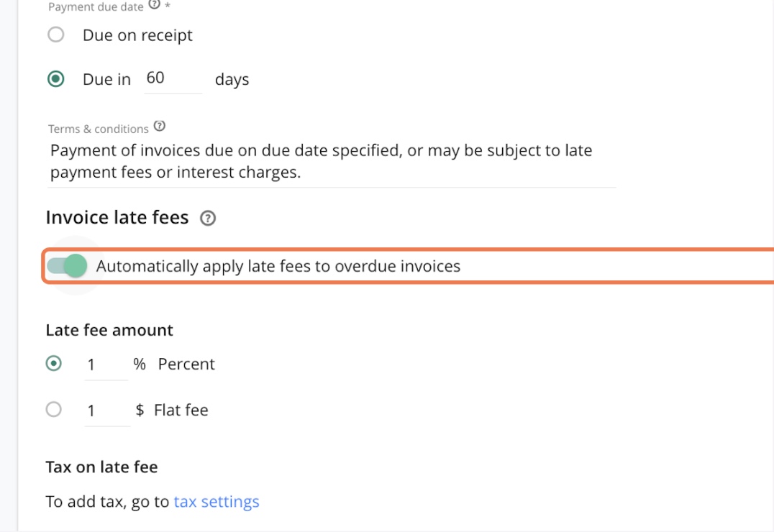Screen dimensions: 774x532
Task: Click the "Invoice late fees" section heading
Action: pos(117,218)
